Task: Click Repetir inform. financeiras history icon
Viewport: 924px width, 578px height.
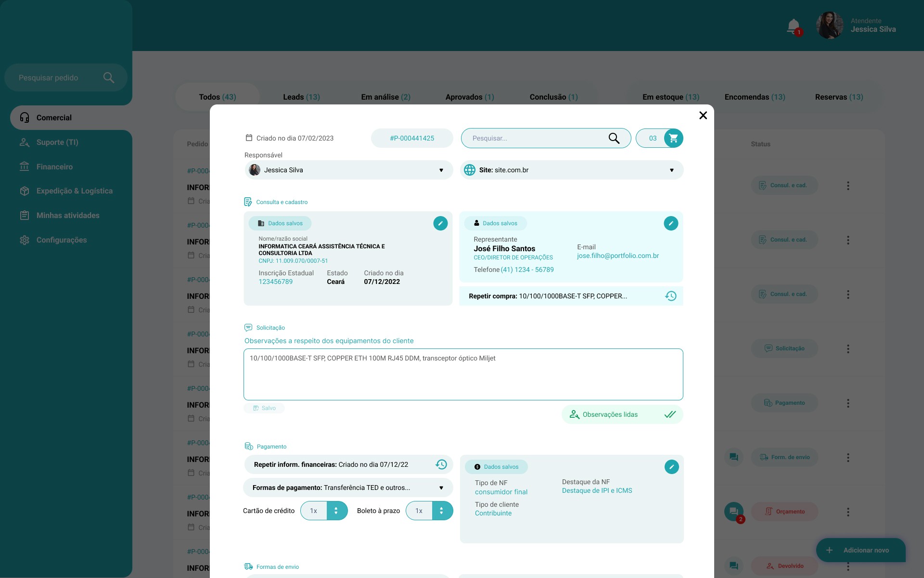Action: click(441, 464)
